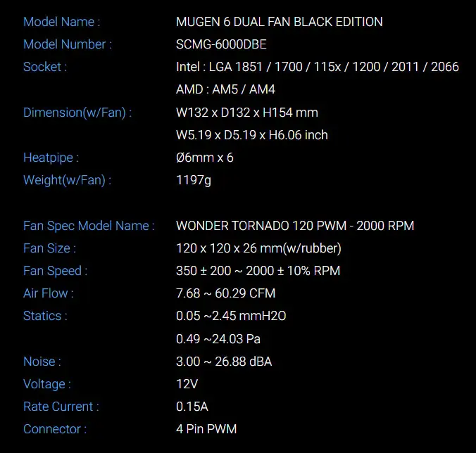Click '0.05 ~2.45 mmH2O' value
The width and height of the screenshot is (476, 453).
231,316
